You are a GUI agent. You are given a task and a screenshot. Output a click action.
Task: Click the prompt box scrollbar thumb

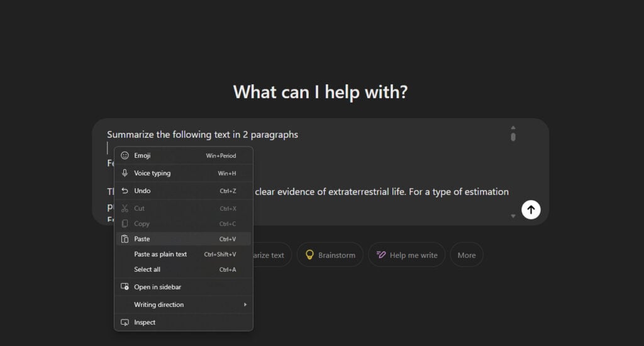(x=513, y=137)
